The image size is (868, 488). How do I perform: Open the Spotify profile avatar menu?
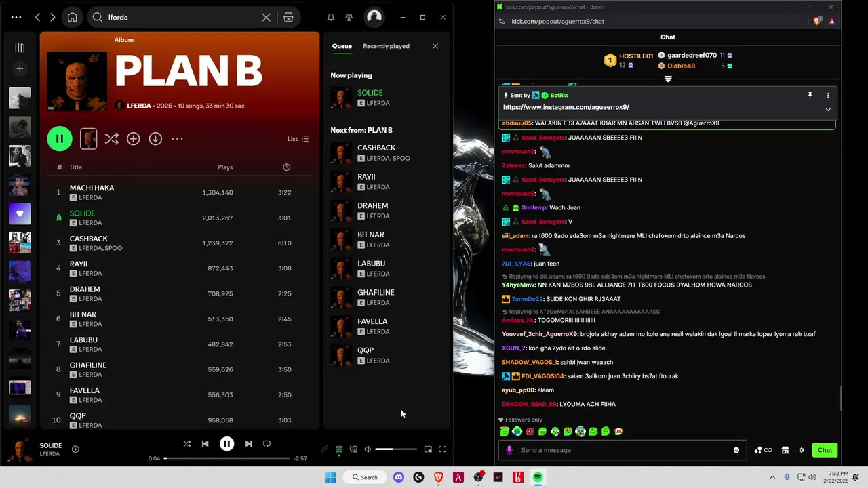pos(374,17)
